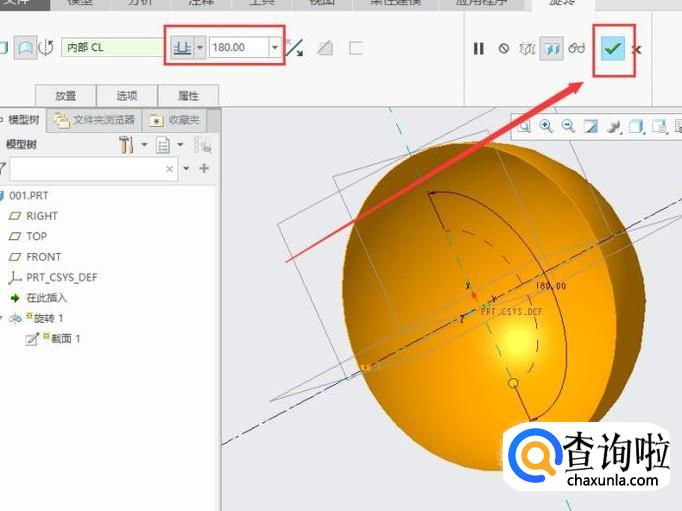Zoom in using the magnifier plus icon
This screenshot has width=682, height=511.
546,126
